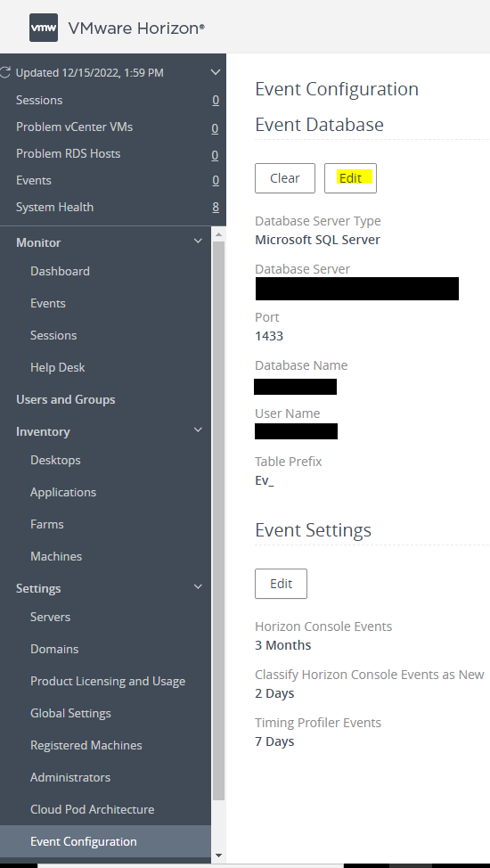
Task: Click Edit button under Event Settings
Action: (x=281, y=584)
